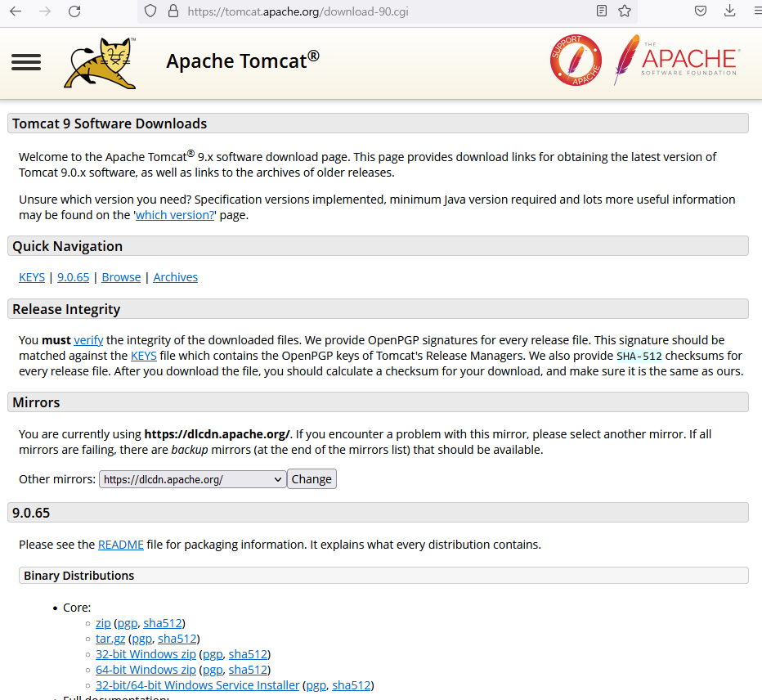Open the Apache Software Foundation logo
762x700 pixels.
pyautogui.click(x=676, y=61)
